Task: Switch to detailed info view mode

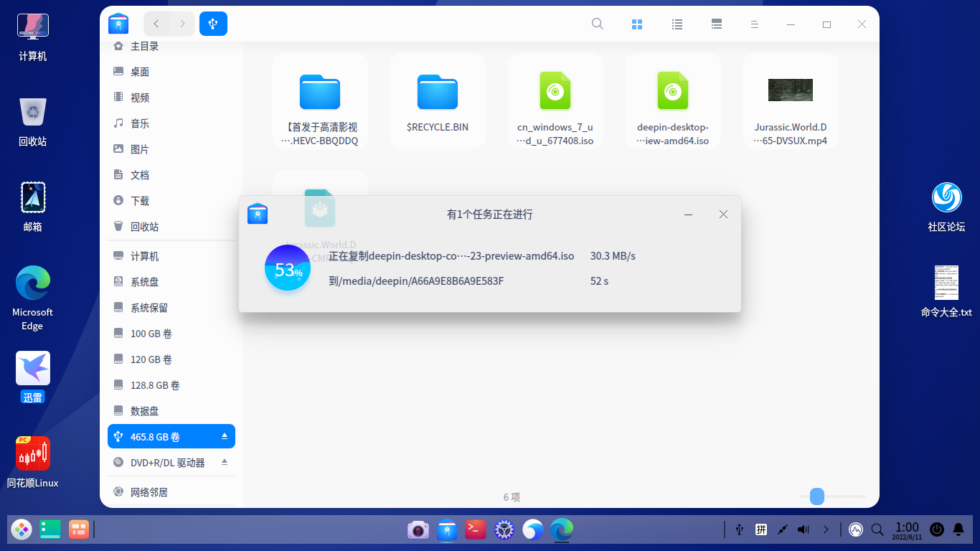Action: pos(716,24)
